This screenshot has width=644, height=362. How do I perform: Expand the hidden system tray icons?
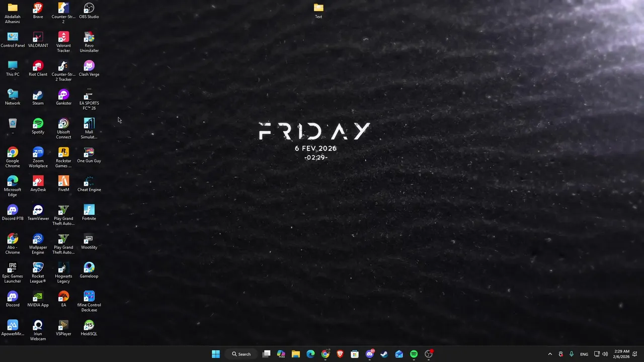click(550, 354)
